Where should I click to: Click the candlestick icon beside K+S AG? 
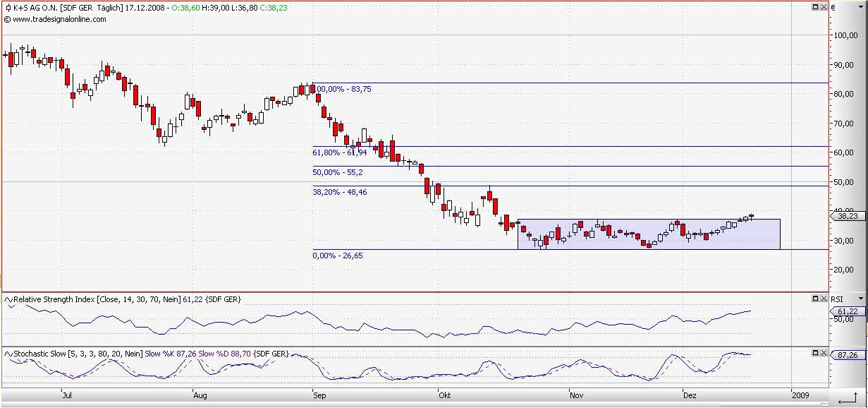[x=7, y=7]
